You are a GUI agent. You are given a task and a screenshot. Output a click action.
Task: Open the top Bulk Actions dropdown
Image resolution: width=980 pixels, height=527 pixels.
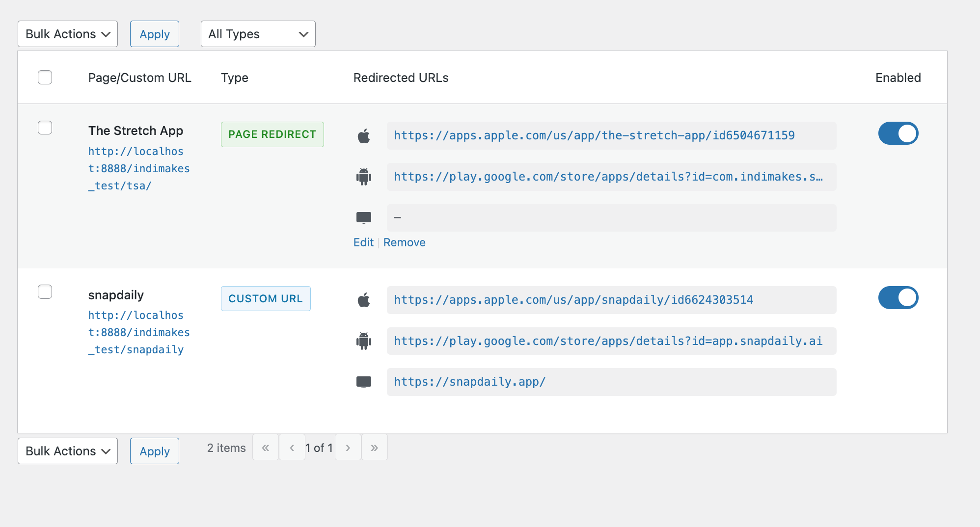68,34
